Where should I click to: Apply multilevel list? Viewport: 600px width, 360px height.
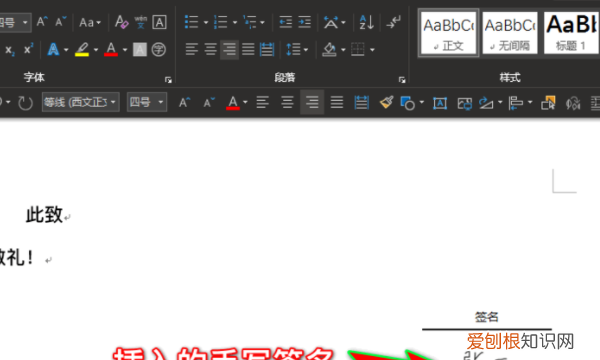point(250,22)
